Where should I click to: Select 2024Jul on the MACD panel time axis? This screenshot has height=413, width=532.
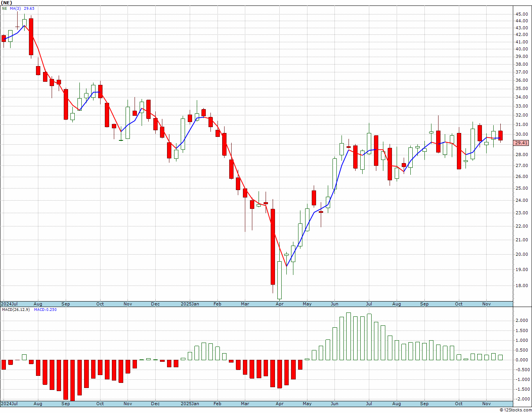tap(9, 404)
